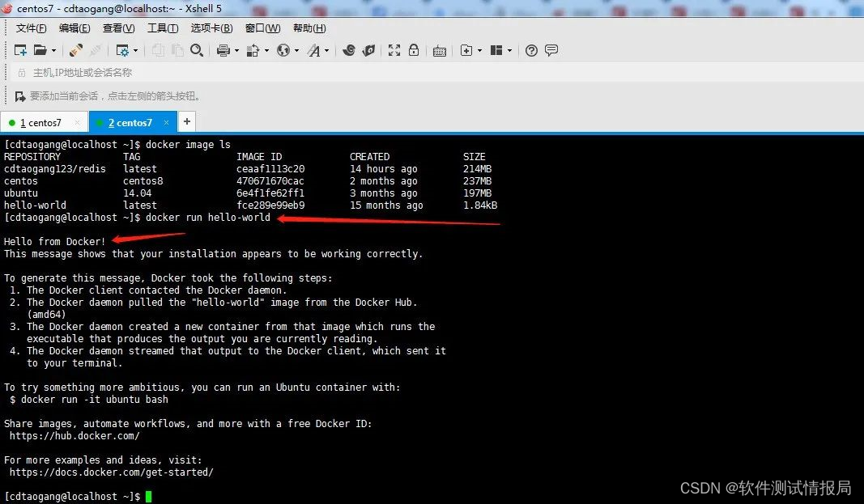Click the speech bubble feedback icon

point(551,51)
